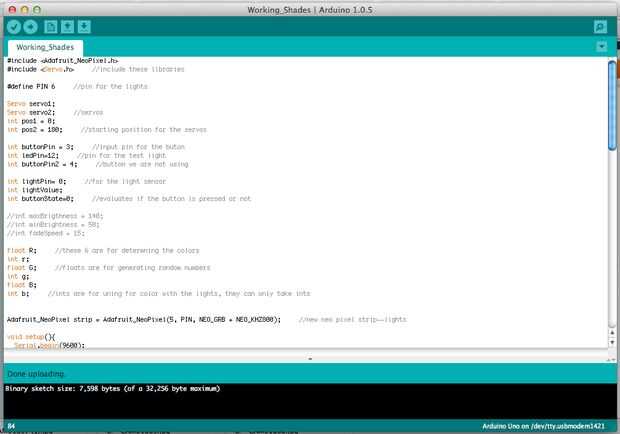The width and height of the screenshot is (620, 434).
Task: Click the 'int g;' line
Action: point(18,276)
